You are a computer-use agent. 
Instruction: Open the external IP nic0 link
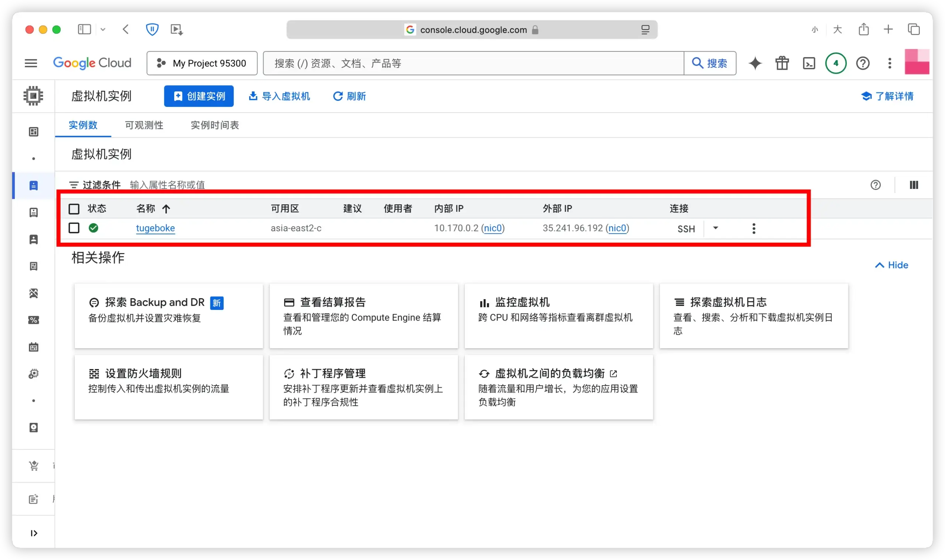(617, 228)
